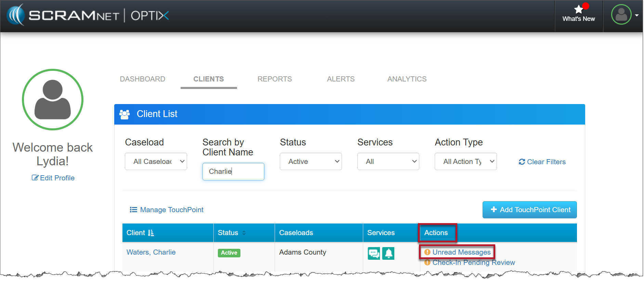This screenshot has width=644, height=282.
Task: Open the Analytics tab
Action: click(407, 79)
